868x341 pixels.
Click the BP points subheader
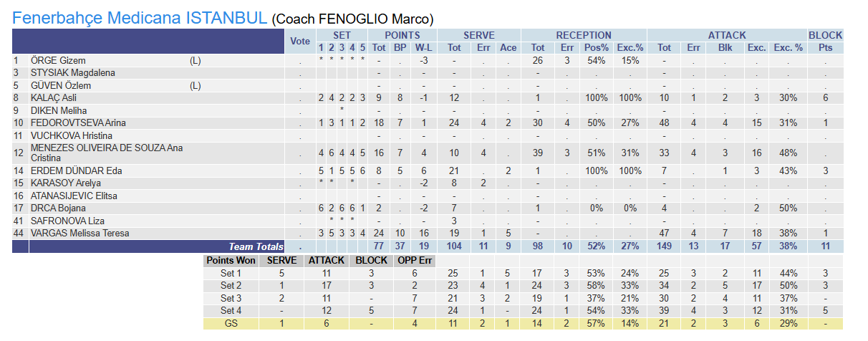tap(400, 47)
